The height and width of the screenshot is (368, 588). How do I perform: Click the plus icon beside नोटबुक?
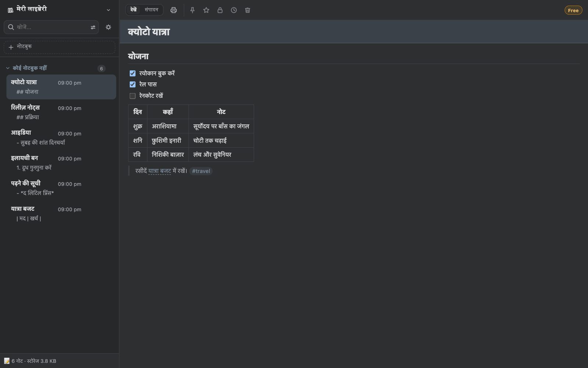(x=11, y=47)
